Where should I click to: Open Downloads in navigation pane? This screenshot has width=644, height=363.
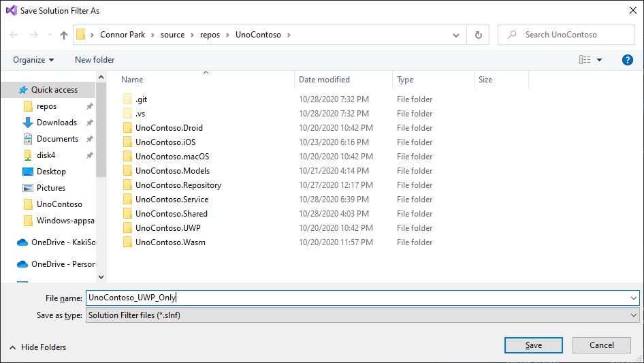point(57,123)
